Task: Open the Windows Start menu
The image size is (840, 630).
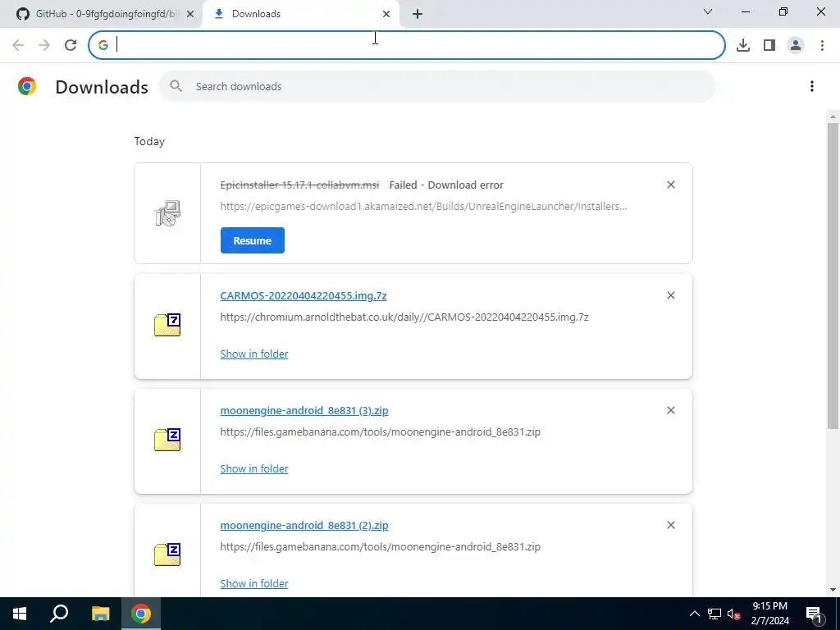Action: tap(20, 614)
